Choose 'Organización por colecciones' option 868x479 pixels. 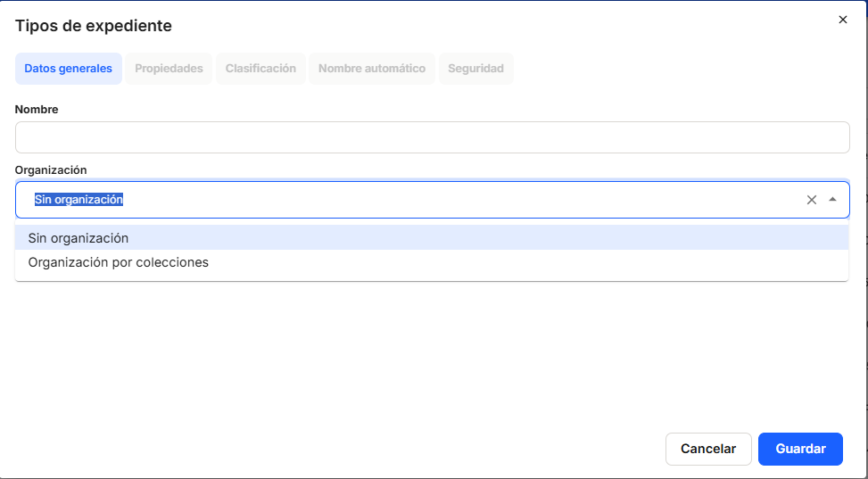tap(119, 263)
